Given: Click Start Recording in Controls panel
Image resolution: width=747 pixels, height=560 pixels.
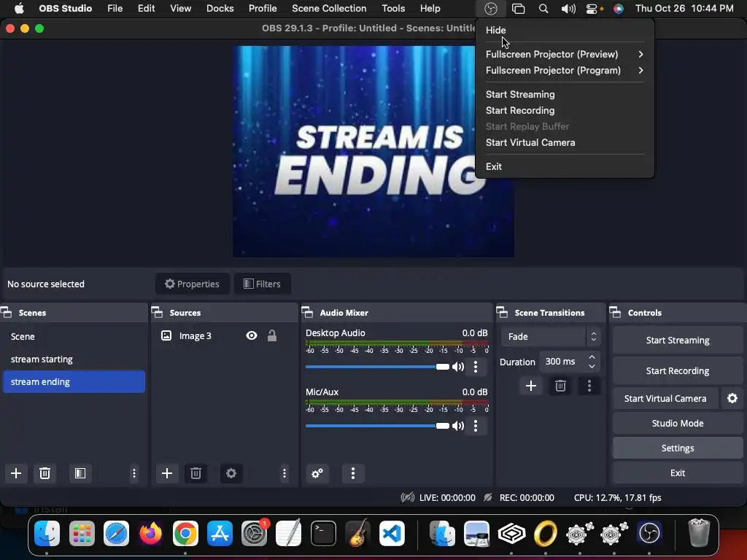Looking at the screenshot, I should pyautogui.click(x=678, y=370).
